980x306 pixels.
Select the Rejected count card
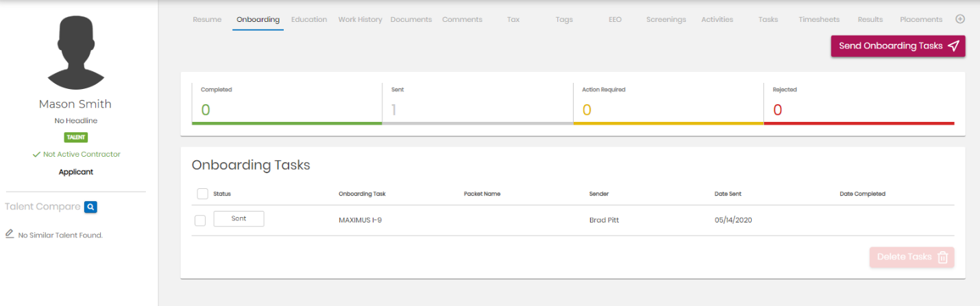[859, 104]
